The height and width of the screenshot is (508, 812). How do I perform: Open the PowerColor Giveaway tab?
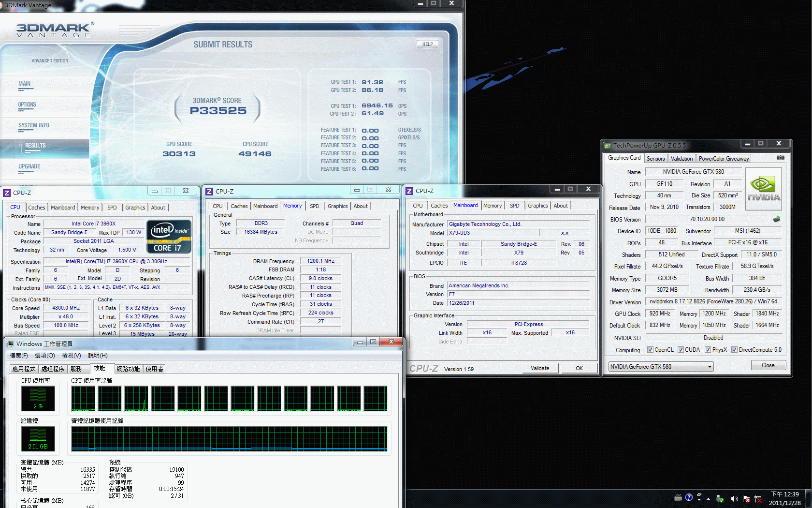point(724,159)
